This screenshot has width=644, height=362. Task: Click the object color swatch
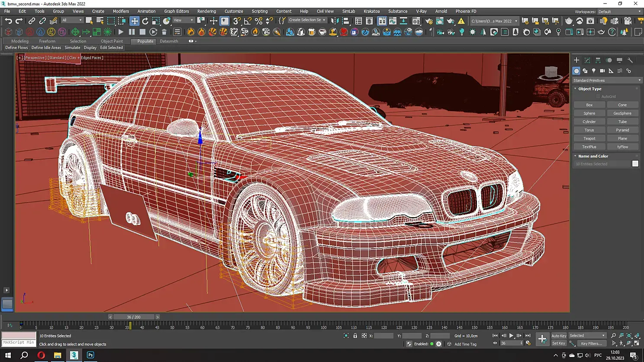pyautogui.click(x=635, y=164)
